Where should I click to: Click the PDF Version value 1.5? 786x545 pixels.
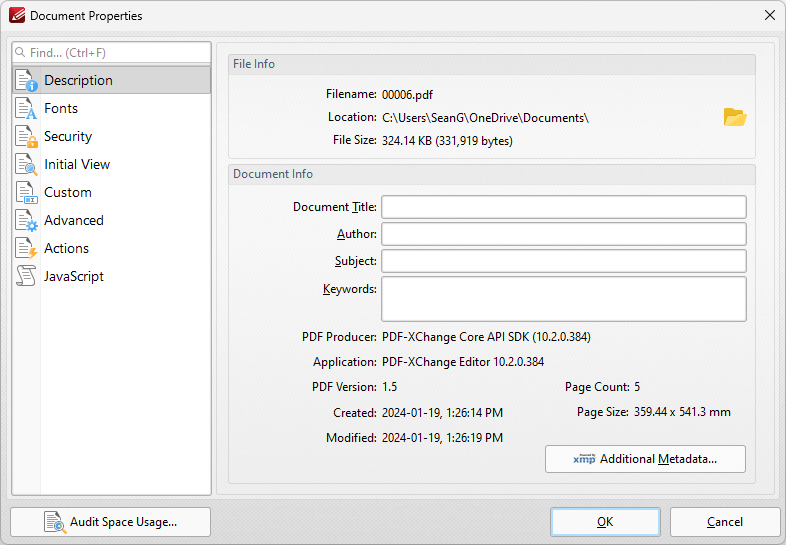(389, 387)
